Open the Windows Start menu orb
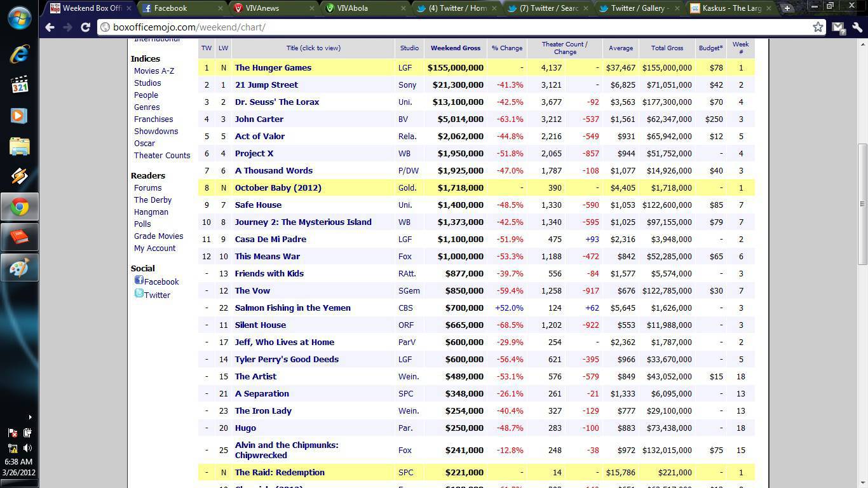Viewport: 868px width, 488px height. (x=19, y=18)
